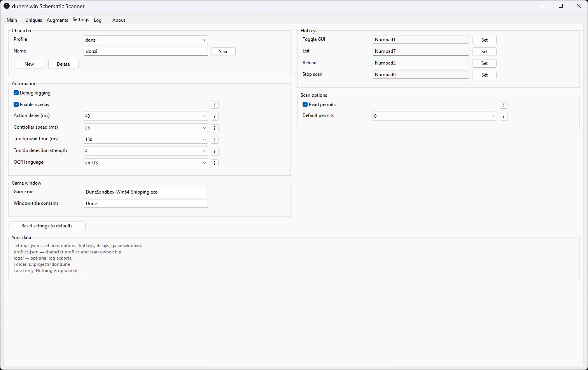588x370 pixels.
Task: Open Controller speed help question mark
Action: coord(214,128)
